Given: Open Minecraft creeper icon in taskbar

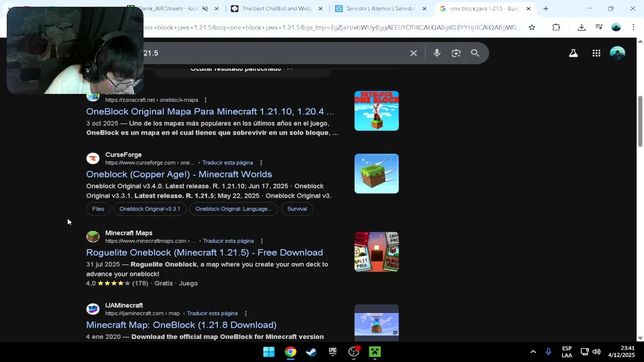Looking at the screenshot, I should tap(375, 352).
